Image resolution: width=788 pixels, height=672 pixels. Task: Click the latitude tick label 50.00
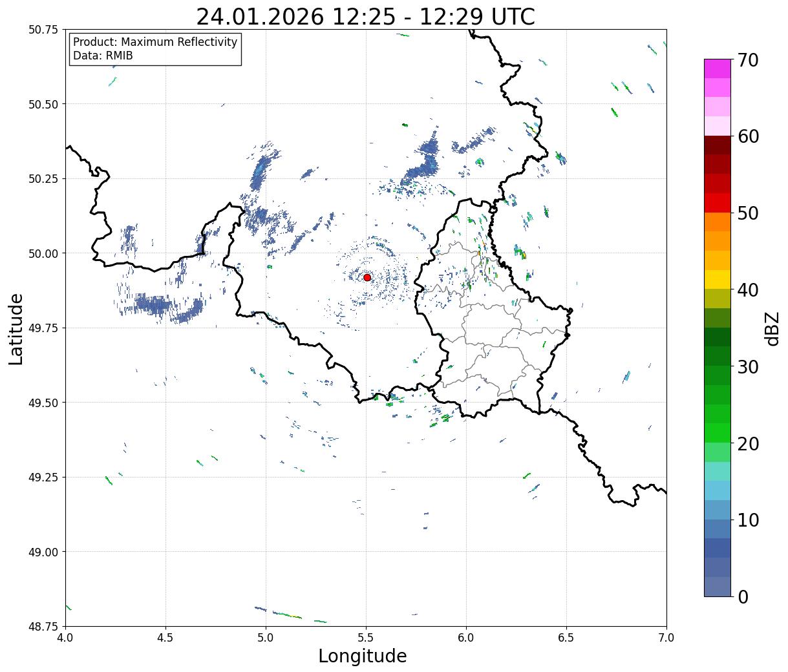click(x=43, y=253)
